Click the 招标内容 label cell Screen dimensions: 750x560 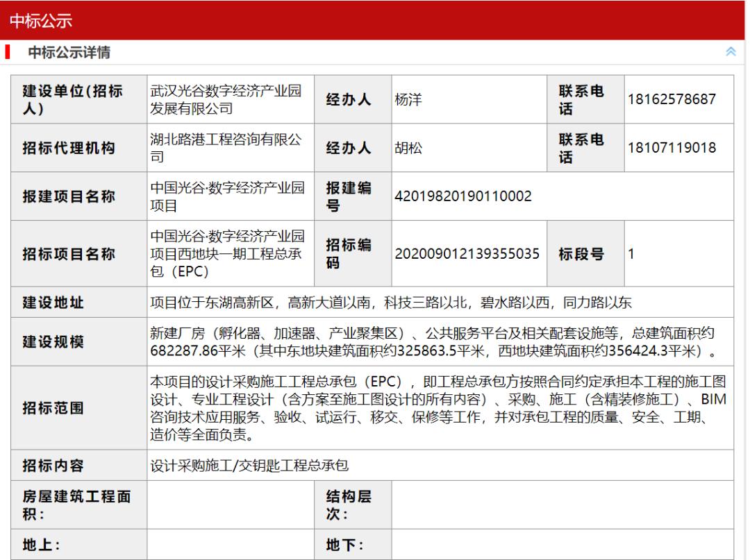(79, 466)
